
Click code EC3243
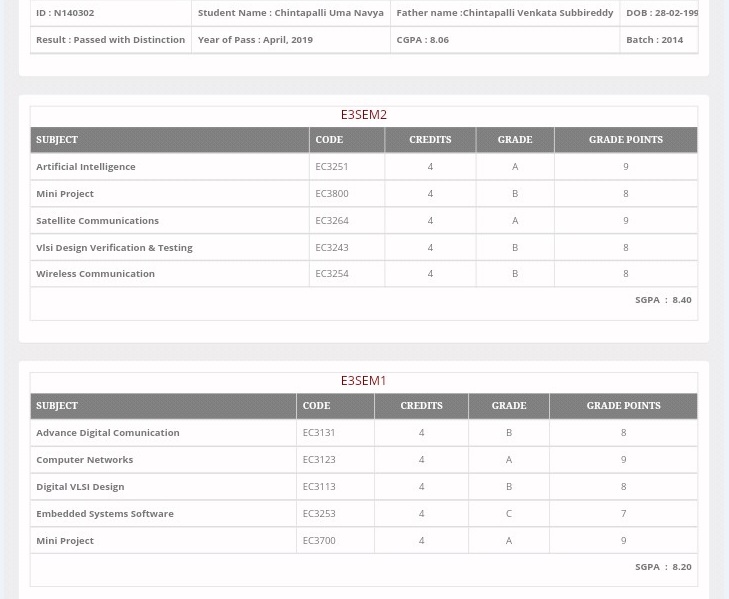pos(331,248)
